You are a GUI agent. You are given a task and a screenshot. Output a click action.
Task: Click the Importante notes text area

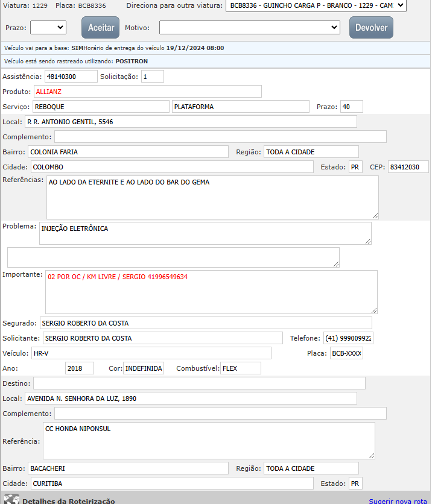(x=211, y=292)
